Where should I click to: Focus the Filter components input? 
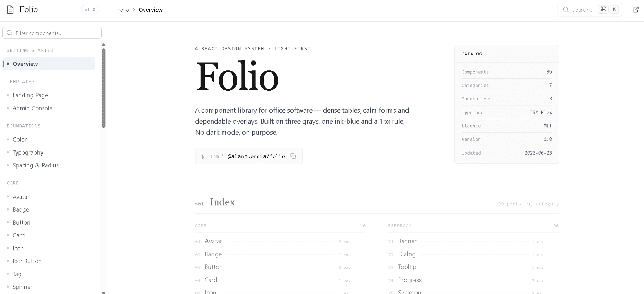tap(52, 33)
